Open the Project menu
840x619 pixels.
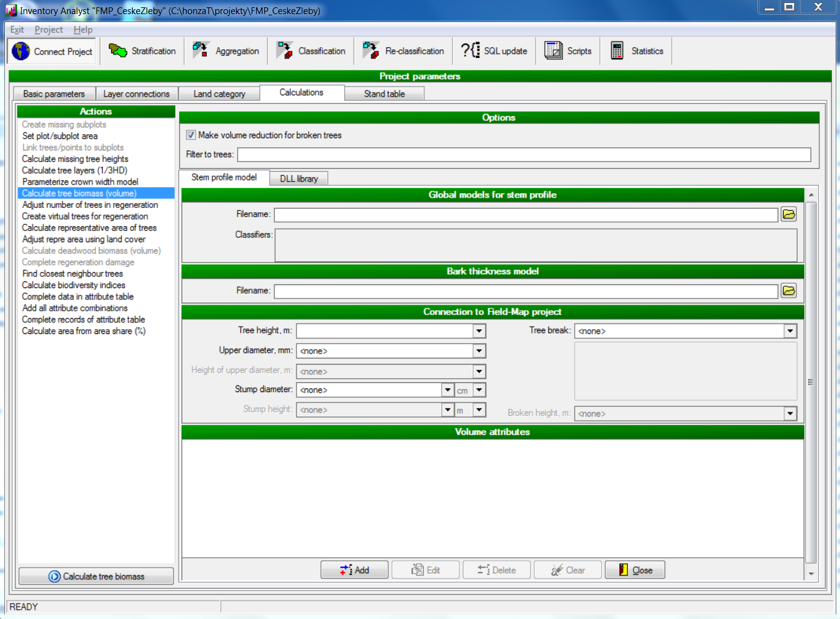[48, 29]
